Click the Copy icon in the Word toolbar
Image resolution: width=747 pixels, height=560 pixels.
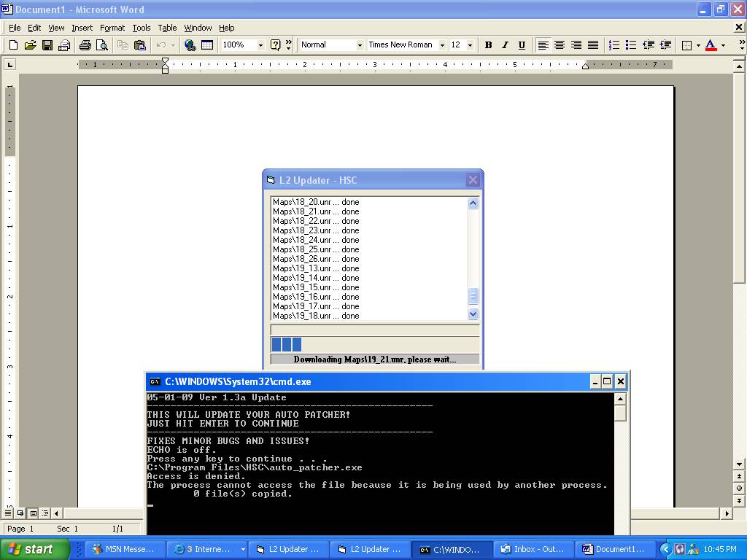tap(123, 44)
